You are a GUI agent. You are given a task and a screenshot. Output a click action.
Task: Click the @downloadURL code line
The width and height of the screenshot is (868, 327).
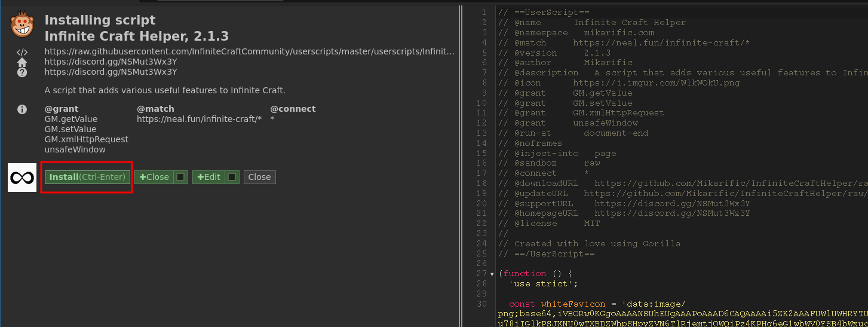point(683,184)
